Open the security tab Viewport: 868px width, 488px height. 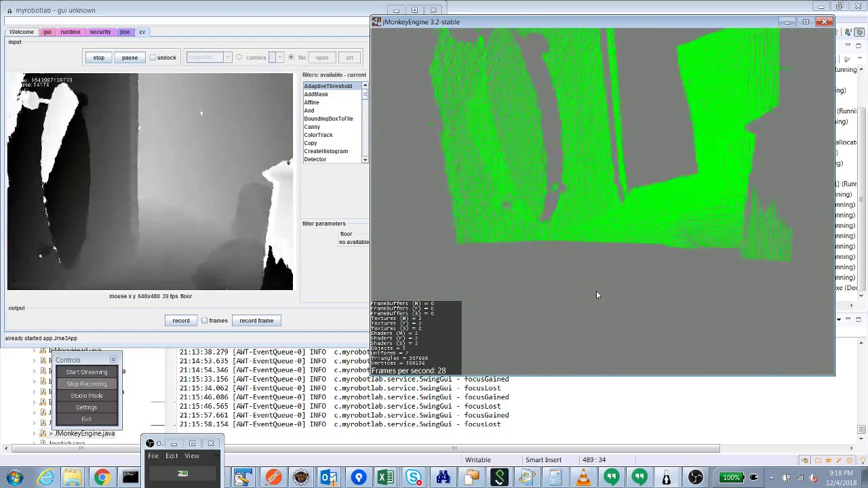point(100,32)
